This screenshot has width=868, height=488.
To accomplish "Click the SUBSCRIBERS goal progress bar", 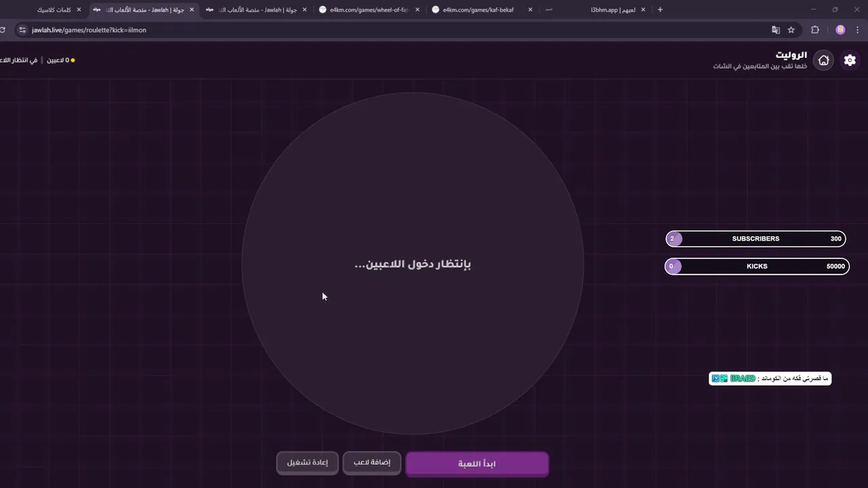I will click(x=755, y=239).
